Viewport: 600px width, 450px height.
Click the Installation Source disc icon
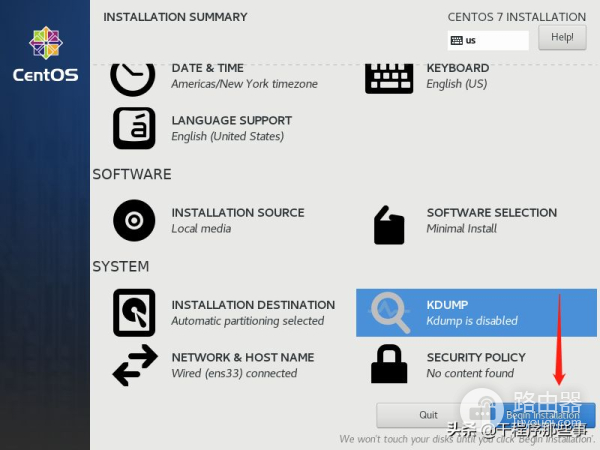[134, 220]
